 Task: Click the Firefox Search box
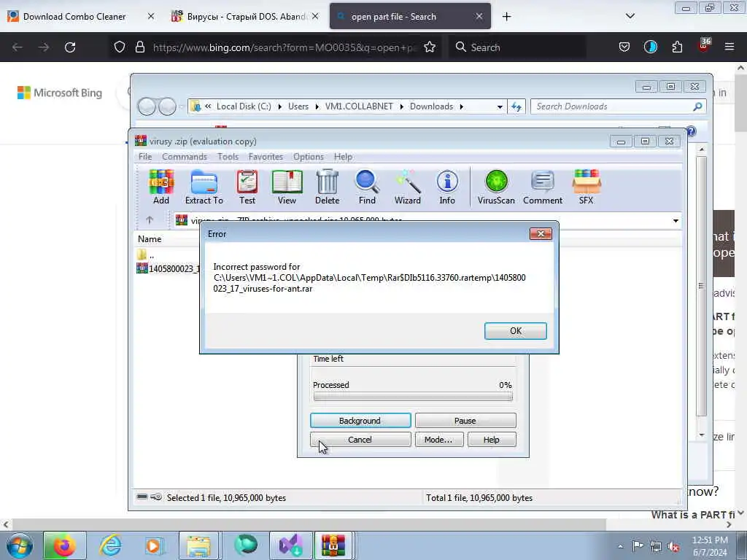pos(519,47)
